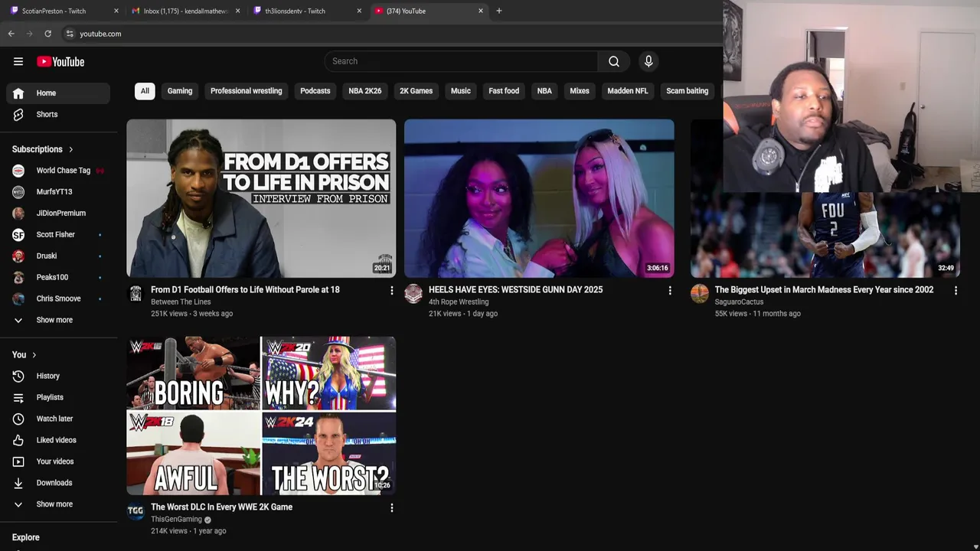980x551 pixels.
Task: Select the Fast food filter chip
Action: pos(504,91)
